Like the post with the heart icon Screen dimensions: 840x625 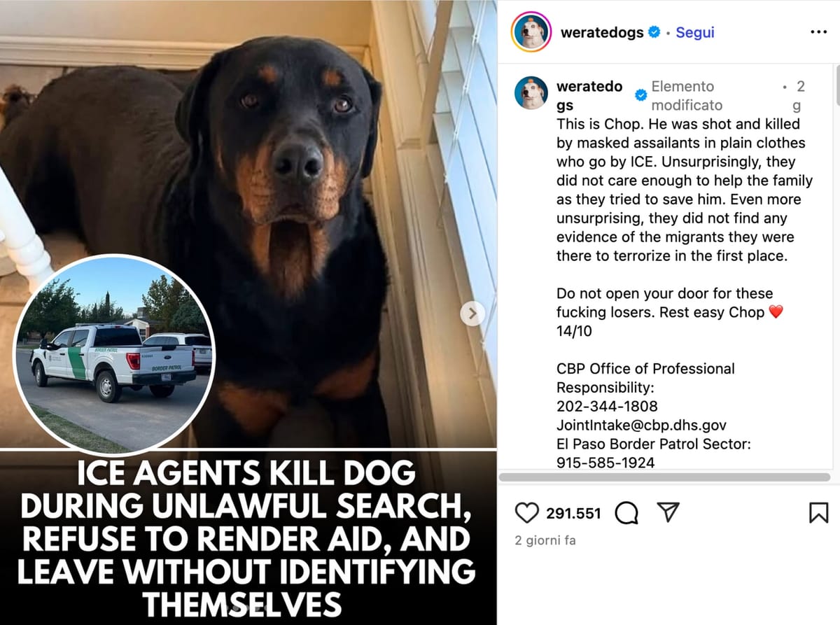click(526, 513)
